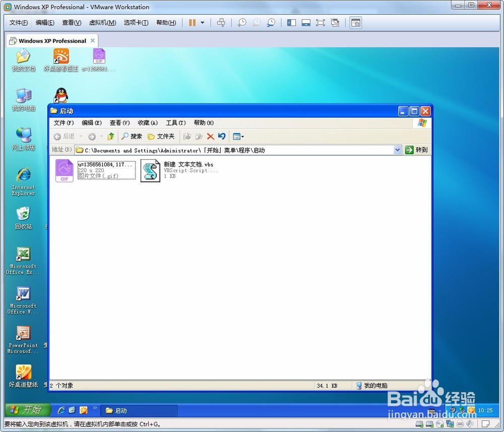This screenshot has width=504, height=432.
Task: Select 网上邻居 desktop icon
Action: pyautogui.click(x=24, y=139)
